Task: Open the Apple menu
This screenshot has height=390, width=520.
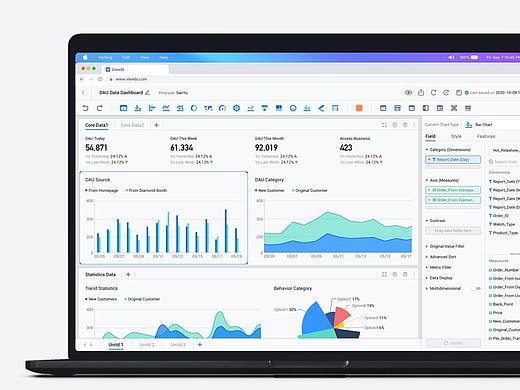Action: pyautogui.click(x=85, y=57)
